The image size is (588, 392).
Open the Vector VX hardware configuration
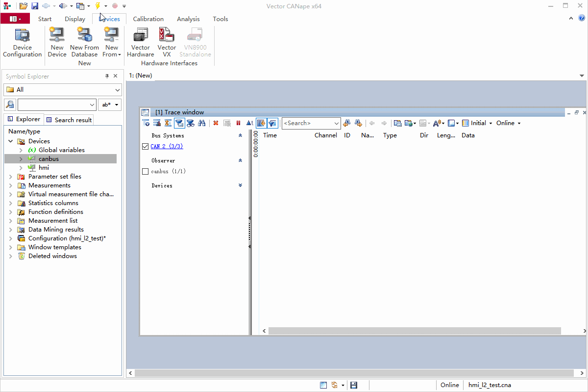pyautogui.click(x=167, y=43)
